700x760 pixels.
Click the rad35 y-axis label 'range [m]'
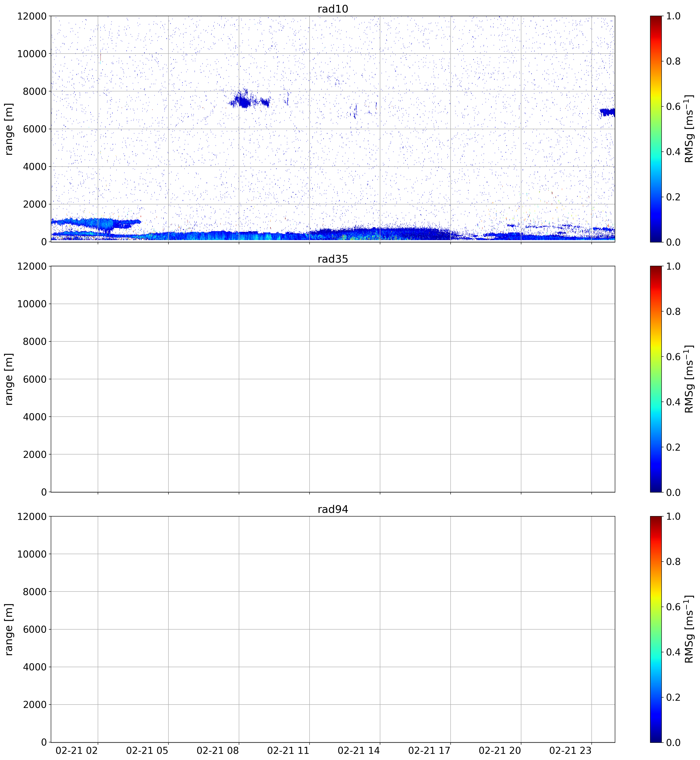tap(8, 379)
